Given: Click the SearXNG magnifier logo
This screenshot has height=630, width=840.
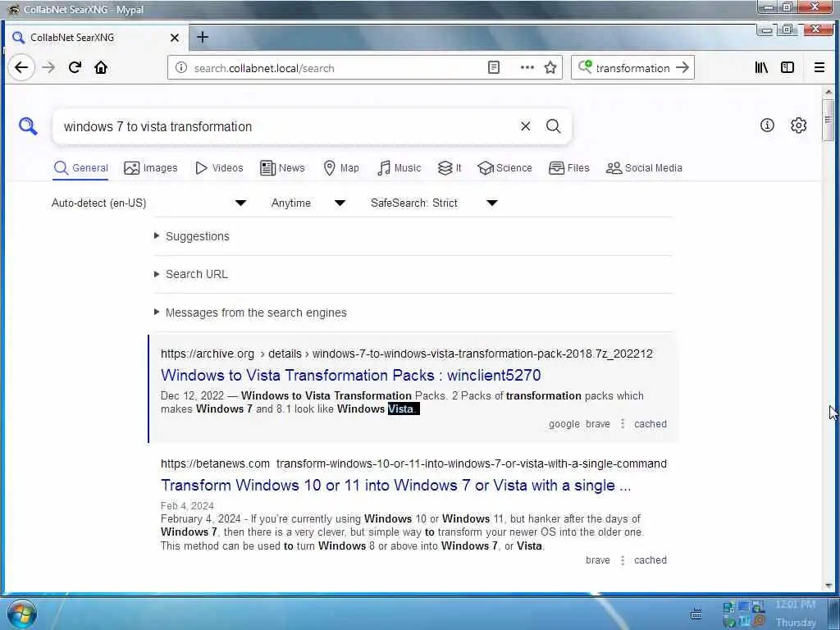Looking at the screenshot, I should coord(28,126).
